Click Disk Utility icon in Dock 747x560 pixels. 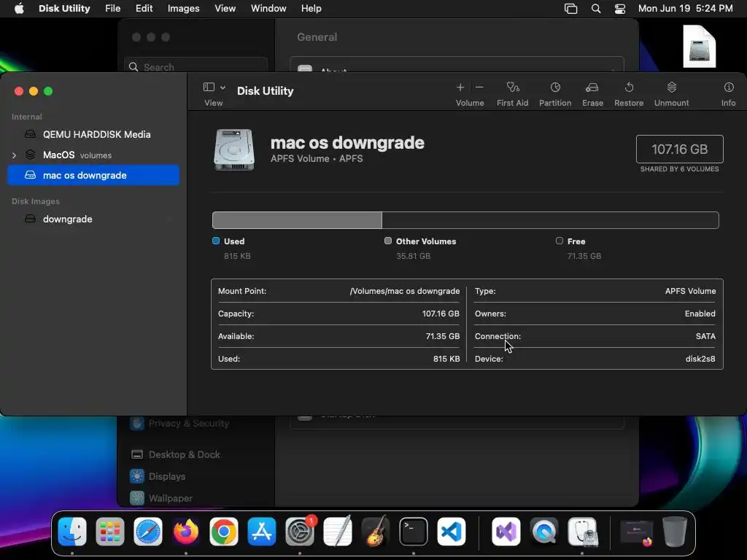coord(582,532)
